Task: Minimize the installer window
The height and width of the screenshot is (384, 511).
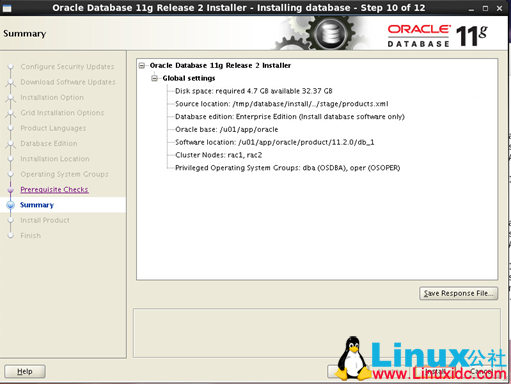Action: tap(471, 9)
